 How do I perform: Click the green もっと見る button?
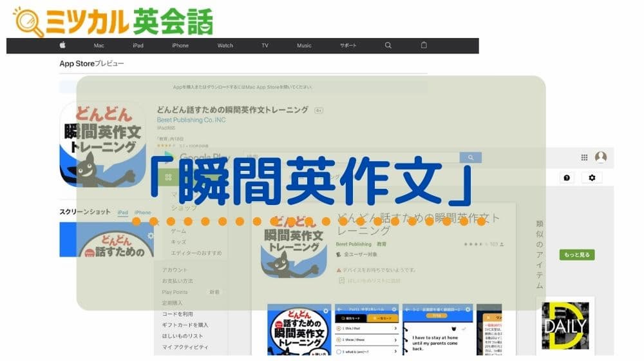pyautogui.click(x=576, y=255)
